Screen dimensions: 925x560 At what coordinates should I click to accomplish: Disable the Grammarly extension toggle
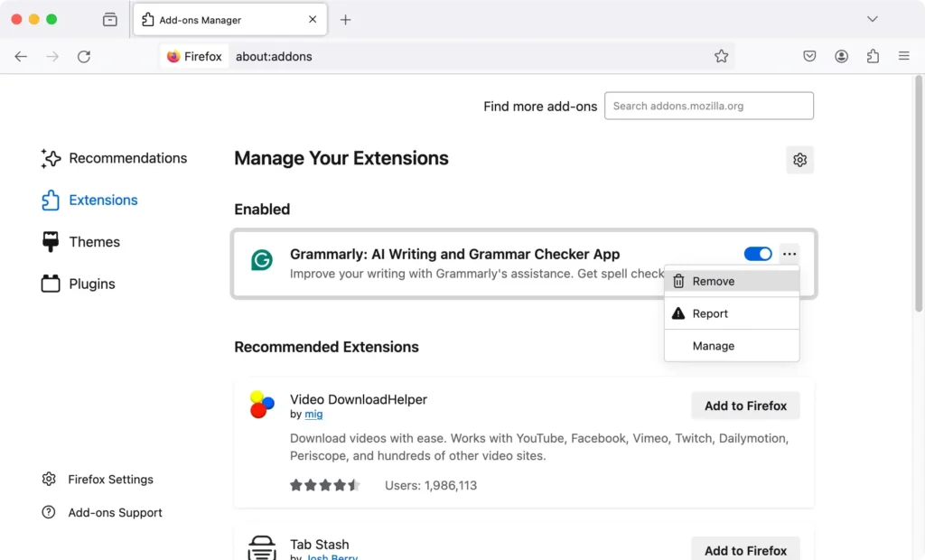point(758,254)
